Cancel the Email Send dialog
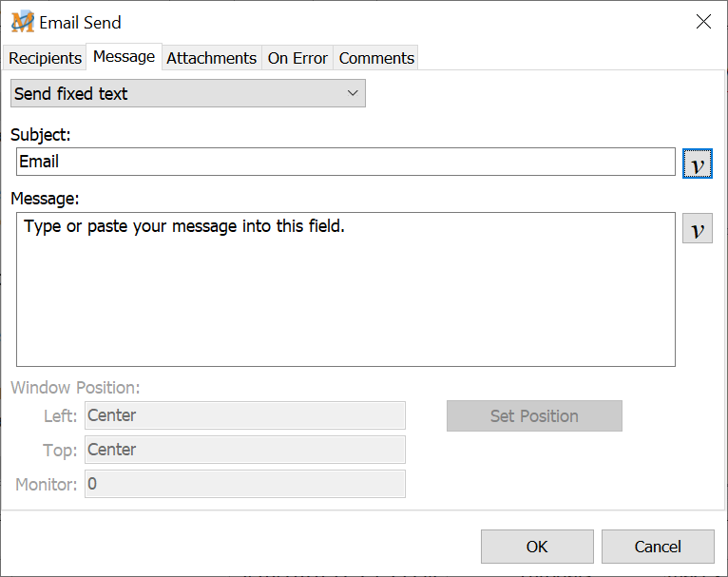Screen dimensions: 728x577 pyautogui.click(x=657, y=547)
